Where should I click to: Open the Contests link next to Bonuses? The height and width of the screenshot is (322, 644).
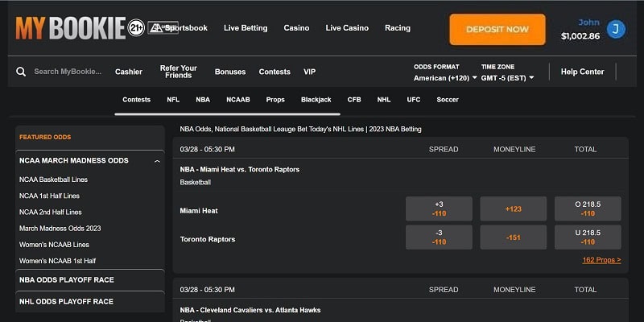point(275,72)
